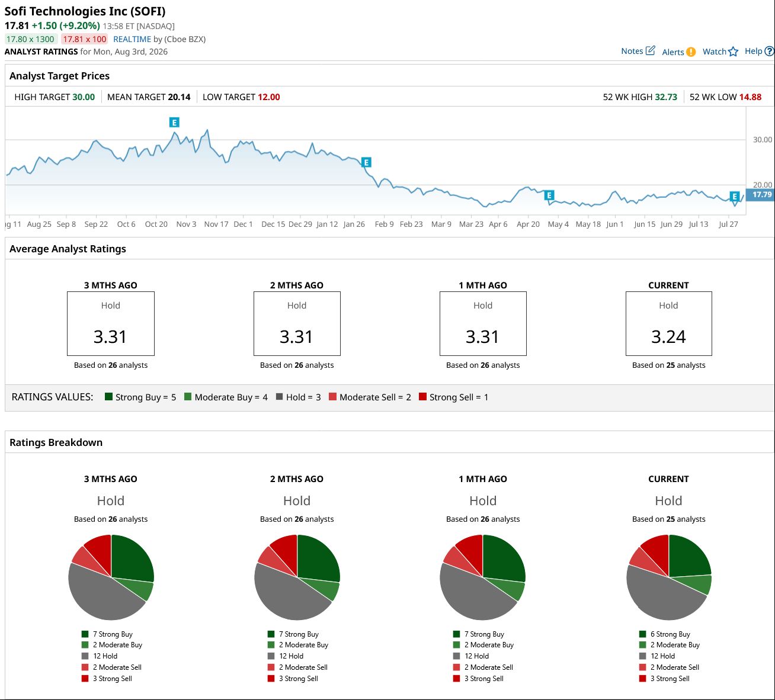This screenshot has height=700, width=775.
Task: Click the red ask quote 17.81 x 100
Action: tap(85, 39)
